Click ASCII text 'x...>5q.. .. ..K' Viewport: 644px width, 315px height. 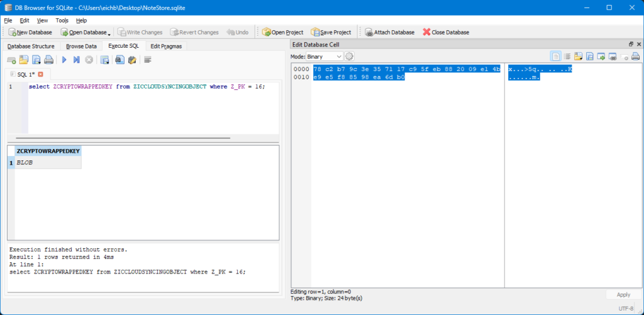(x=540, y=69)
